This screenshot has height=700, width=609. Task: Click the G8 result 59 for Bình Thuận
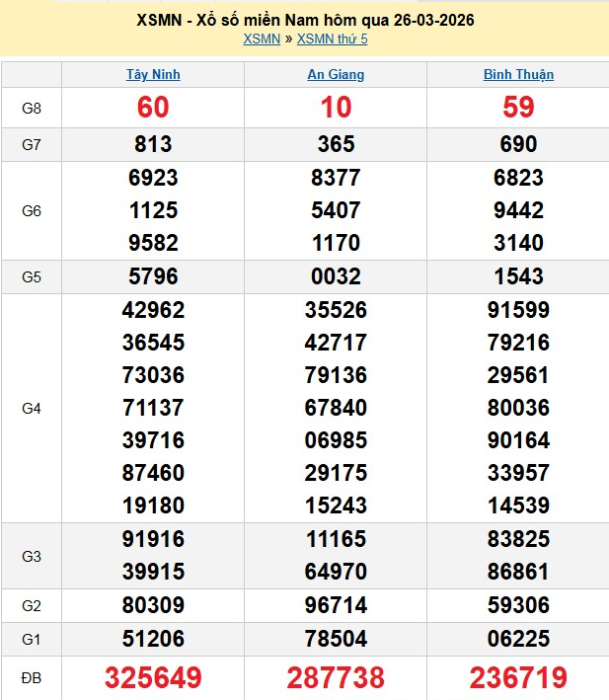tap(518, 108)
